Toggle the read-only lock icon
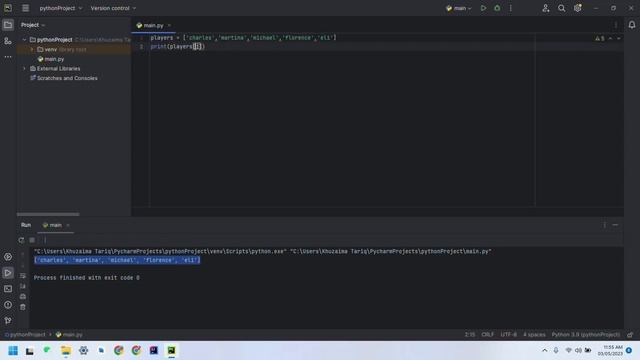 pos(630,334)
